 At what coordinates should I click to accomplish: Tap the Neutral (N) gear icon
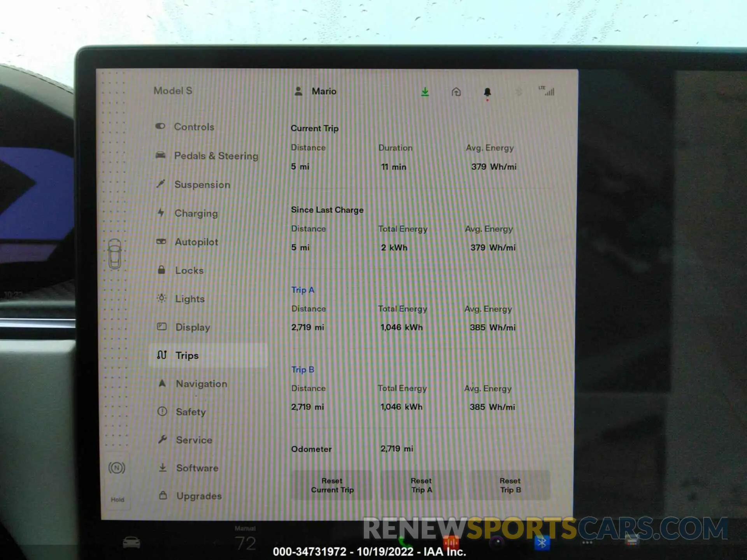[117, 467]
